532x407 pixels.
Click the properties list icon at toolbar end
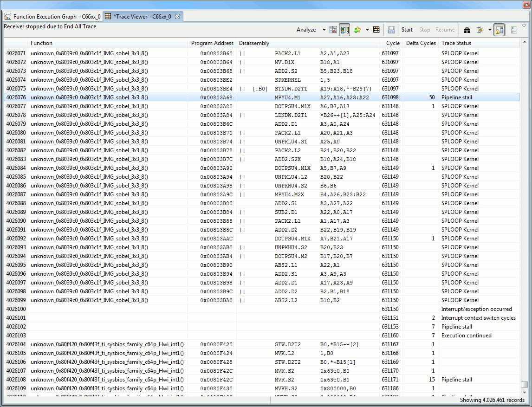click(x=514, y=30)
